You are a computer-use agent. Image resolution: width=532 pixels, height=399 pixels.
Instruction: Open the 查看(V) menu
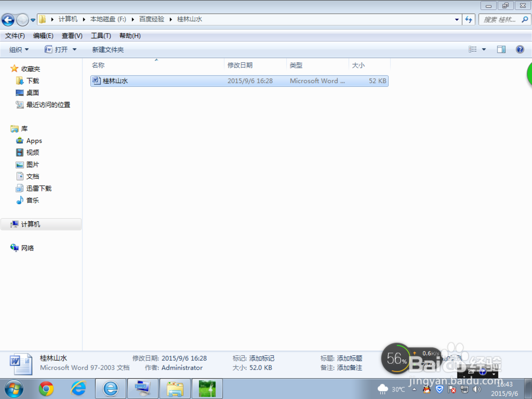[72, 36]
